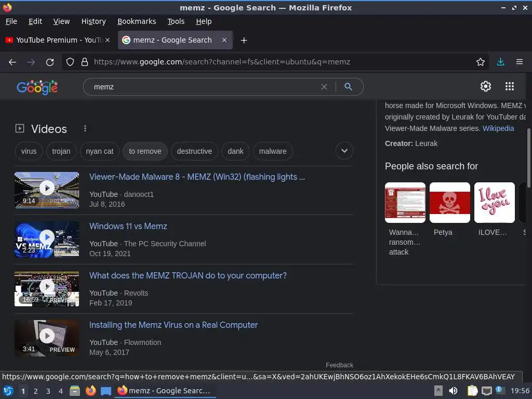
Task: Open the volume control in system tray
Action: 453,391
